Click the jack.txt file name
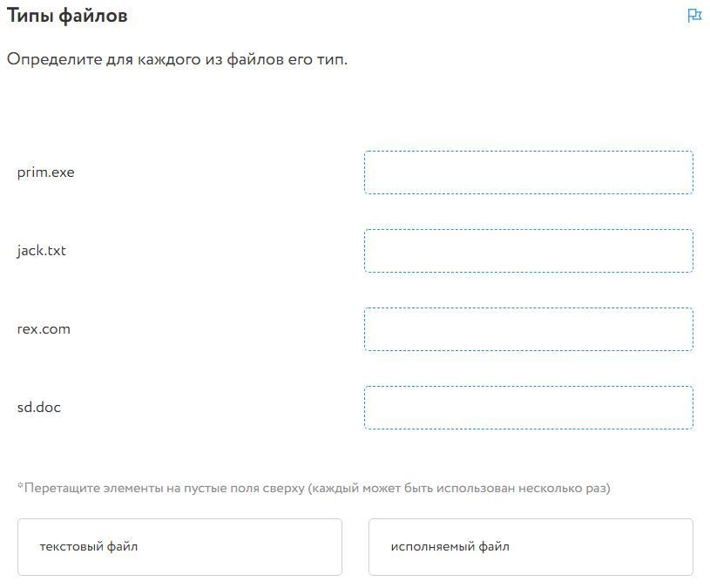This screenshot has width=710, height=588. [x=42, y=251]
